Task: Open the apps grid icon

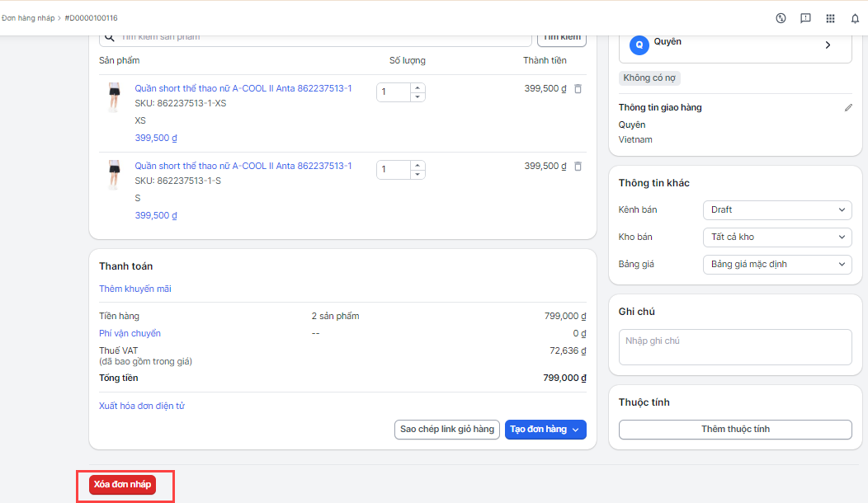Action: click(830, 18)
